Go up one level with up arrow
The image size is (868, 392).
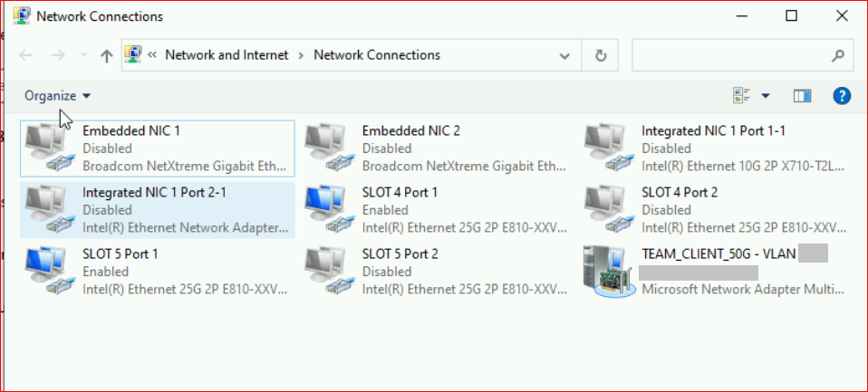(107, 55)
